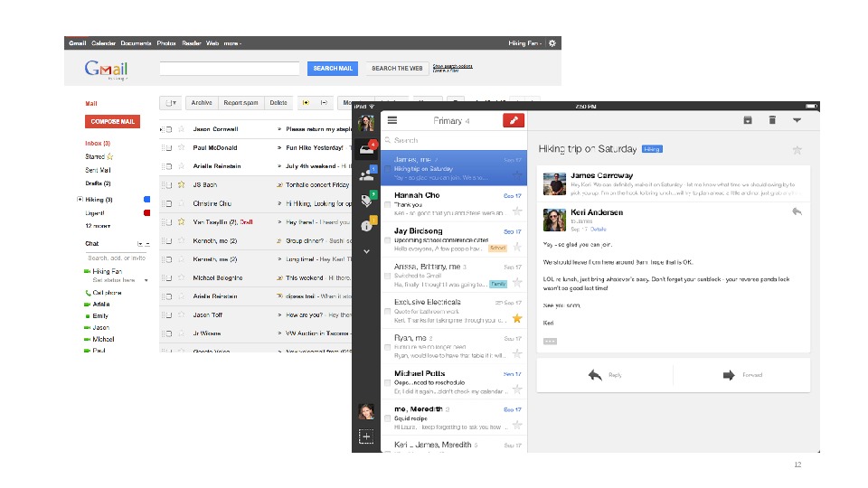
Task: Expand the 12 more labels list
Action: (98, 226)
